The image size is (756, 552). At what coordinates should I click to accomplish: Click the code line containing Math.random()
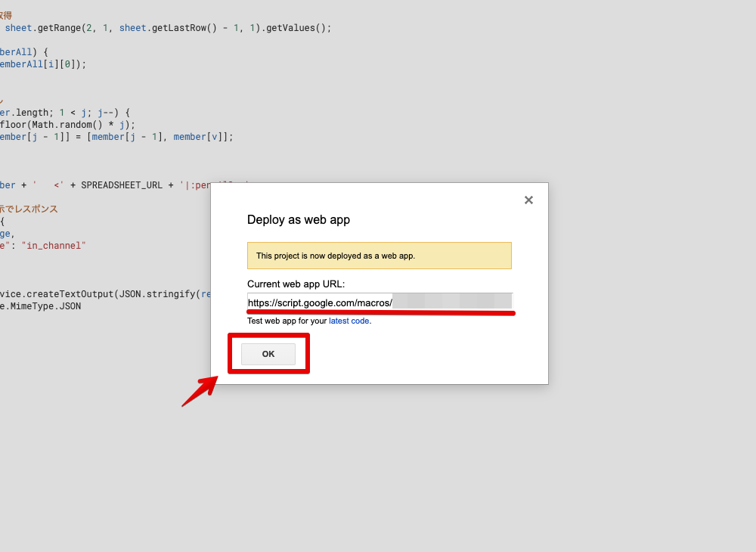(67, 125)
